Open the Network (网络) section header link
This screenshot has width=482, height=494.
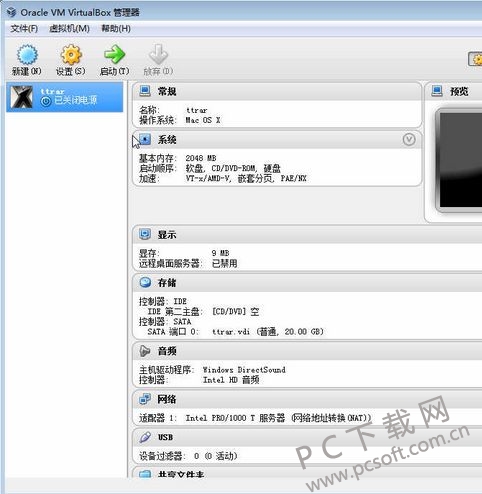coord(167,399)
